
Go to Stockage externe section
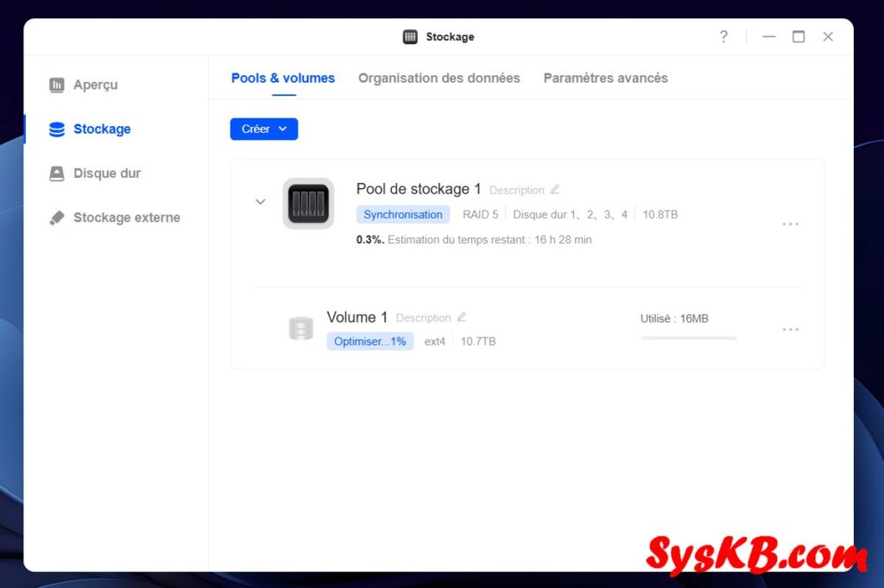coord(115,218)
